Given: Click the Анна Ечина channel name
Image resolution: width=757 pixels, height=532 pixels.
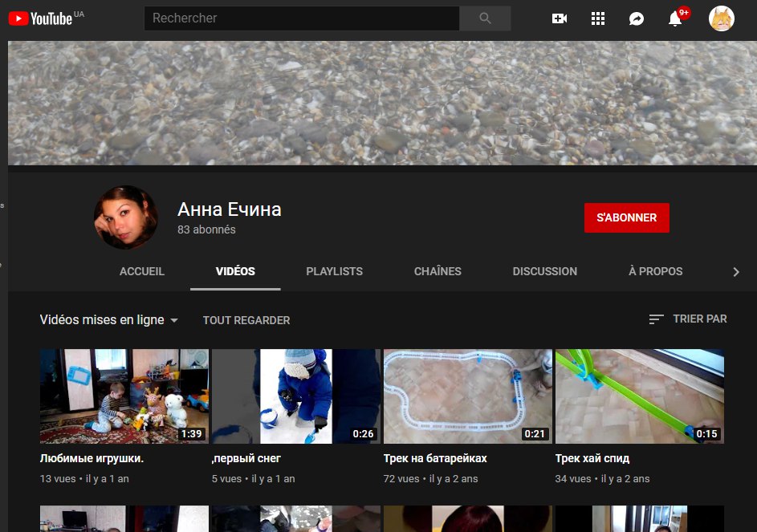Looking at the screenshot, I should [230, 209].
